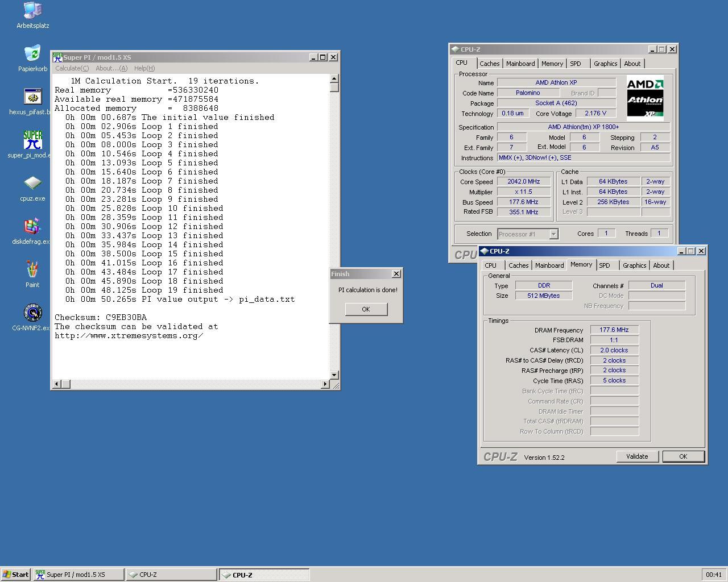
Task: Click the memory Size value 512 MBytes
Action: 544,296
